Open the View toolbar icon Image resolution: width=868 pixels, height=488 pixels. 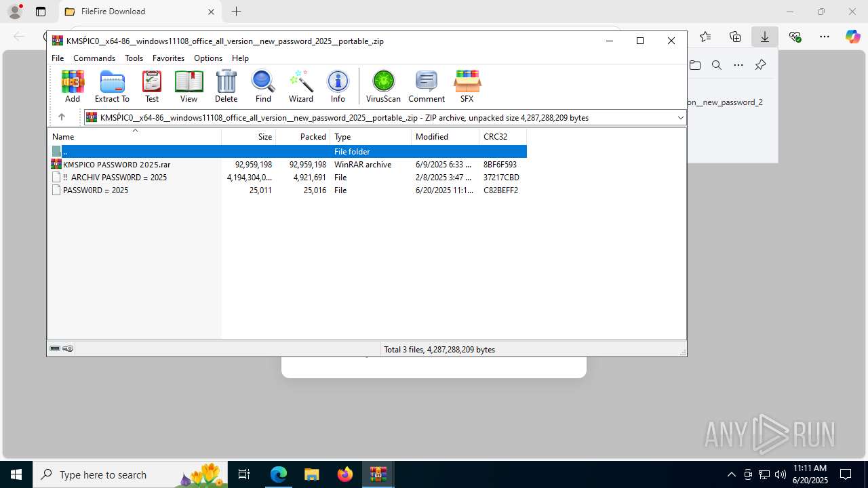click(x=189, y=86)
